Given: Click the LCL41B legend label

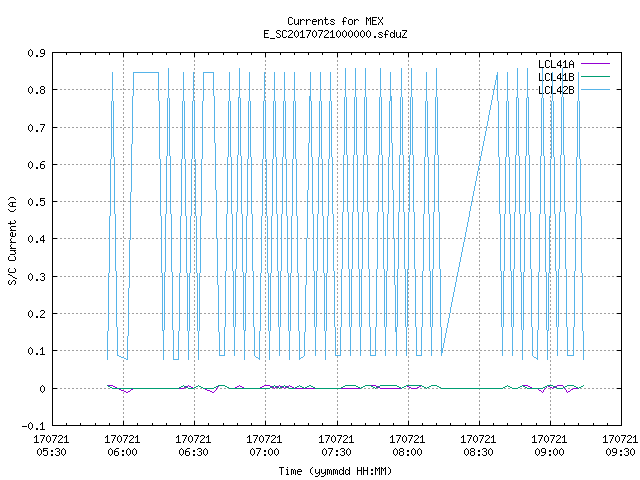Looking at the screenshot, I should 556,77.
